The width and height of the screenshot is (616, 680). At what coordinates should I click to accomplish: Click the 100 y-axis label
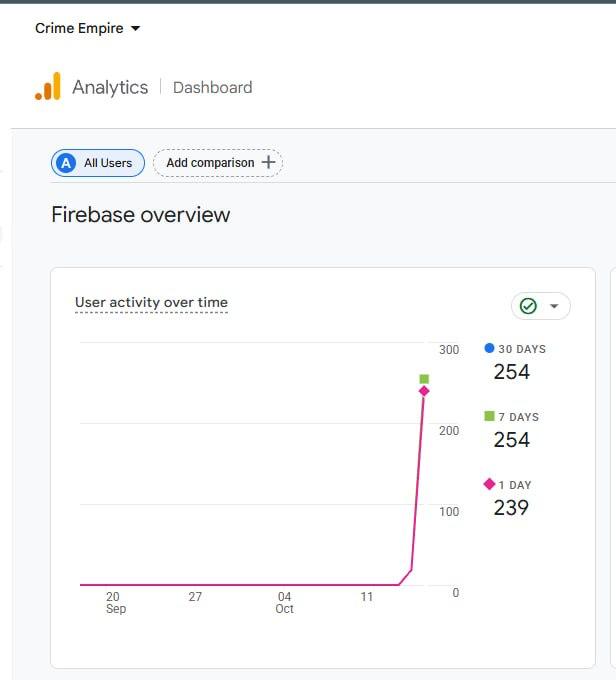point(449,512)
